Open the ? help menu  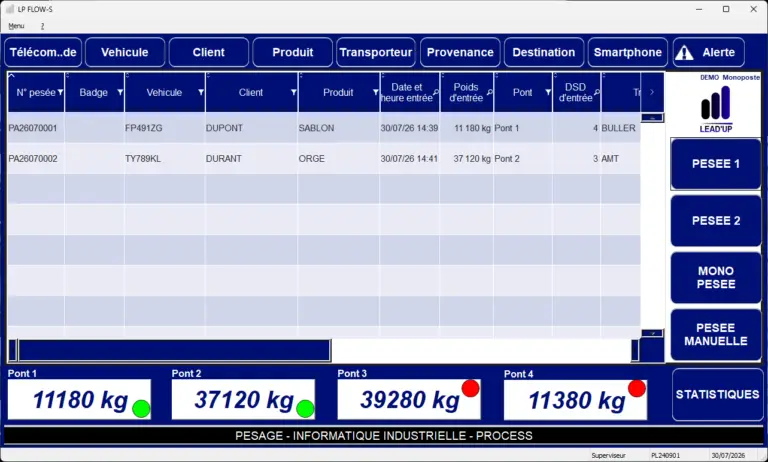click(43, 26)
